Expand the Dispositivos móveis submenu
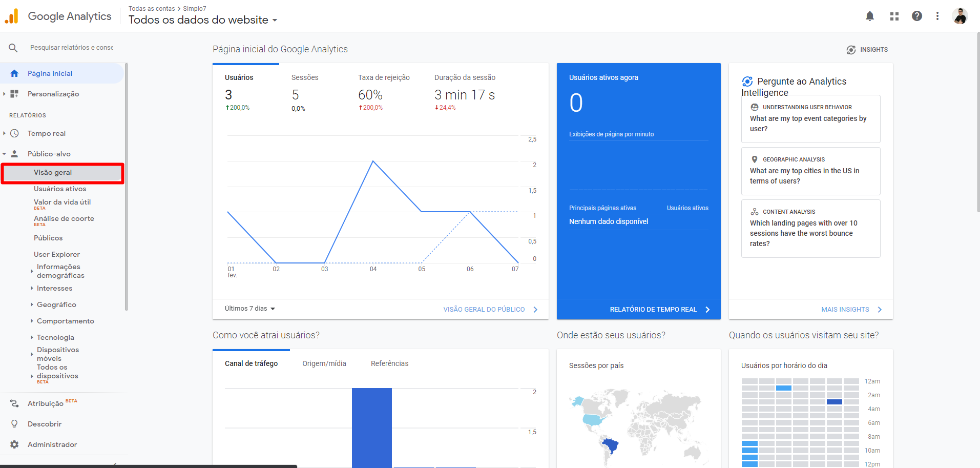The image size is (980, 468). pos(32,354)
